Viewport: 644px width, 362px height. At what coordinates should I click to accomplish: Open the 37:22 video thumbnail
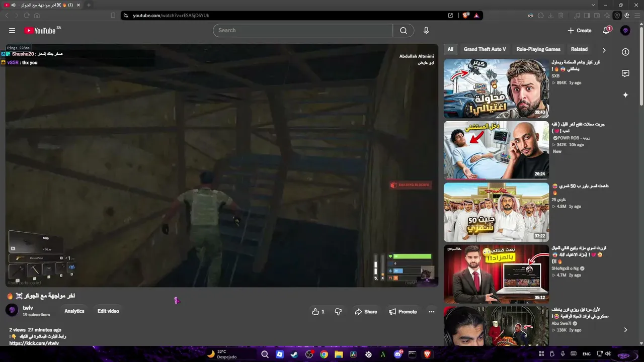(x=496, y=212)
